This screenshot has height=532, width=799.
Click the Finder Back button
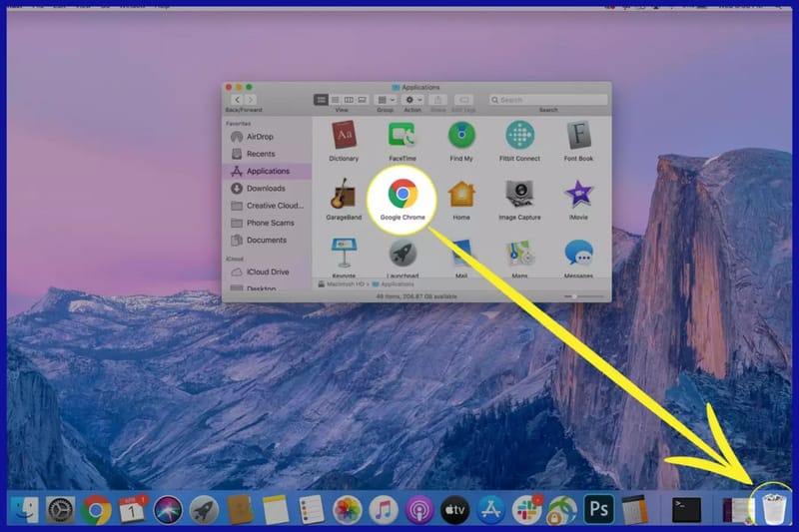237,100
